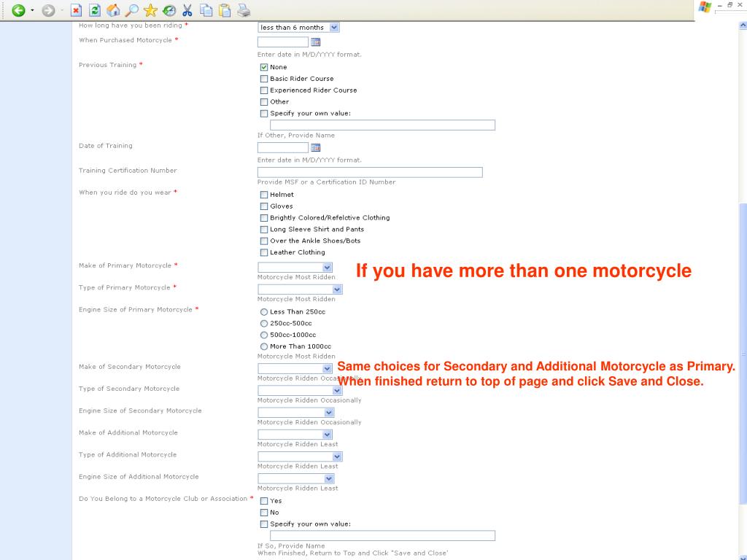Print the page using printer icon
This screenshot has height=560, width=747.
click(x=244, y=10)
